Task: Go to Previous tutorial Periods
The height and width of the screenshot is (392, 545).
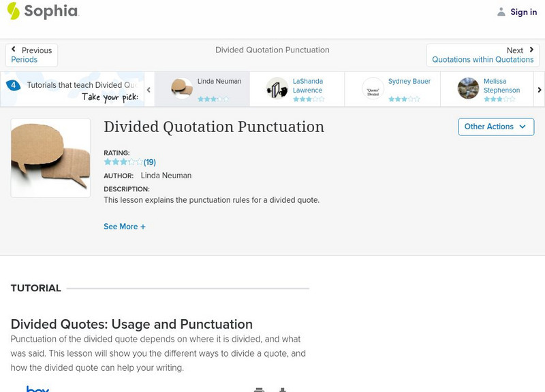Action: coord(31,55)
